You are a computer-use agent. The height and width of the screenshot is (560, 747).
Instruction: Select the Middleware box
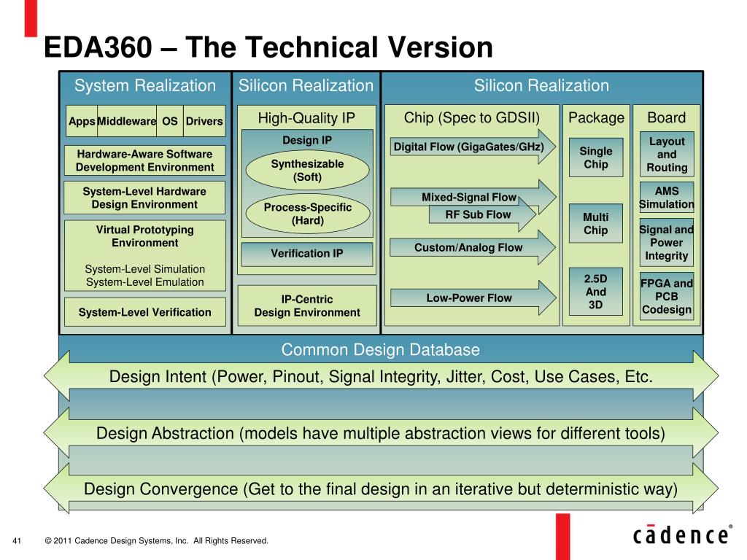click(127, 121)
